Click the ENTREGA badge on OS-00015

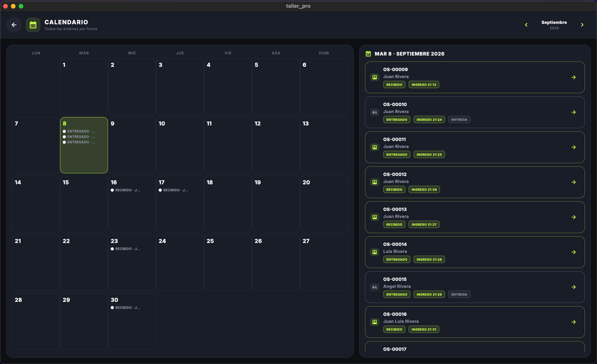coord(459,295)
